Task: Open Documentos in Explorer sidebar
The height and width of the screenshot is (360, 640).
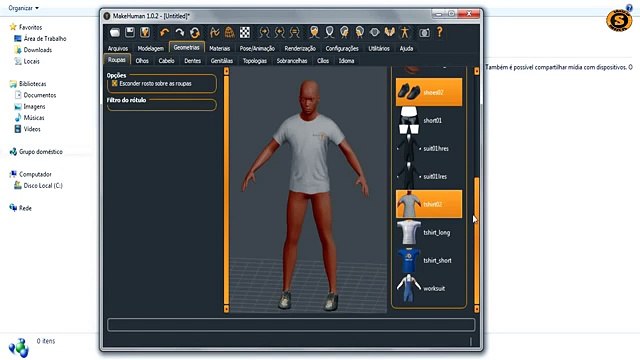Action: coord(36,95)
